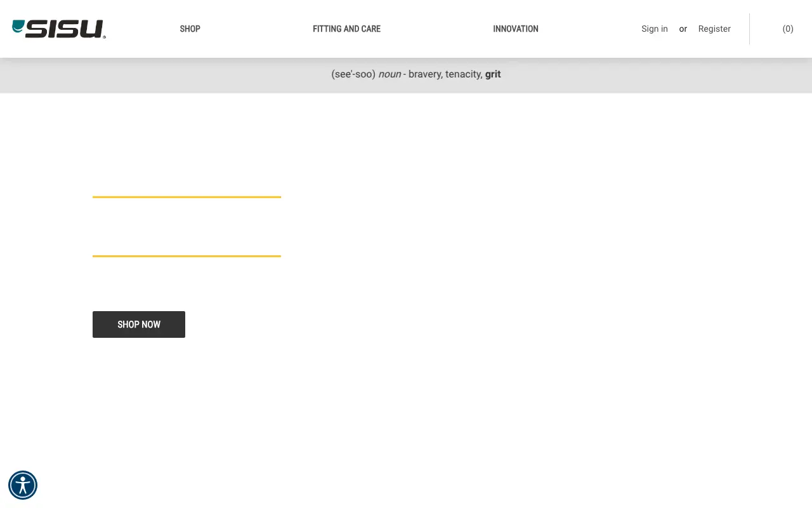Click the SISU logo
The height and width of the screenshot is (508, 812).
[x=59, y=29]
